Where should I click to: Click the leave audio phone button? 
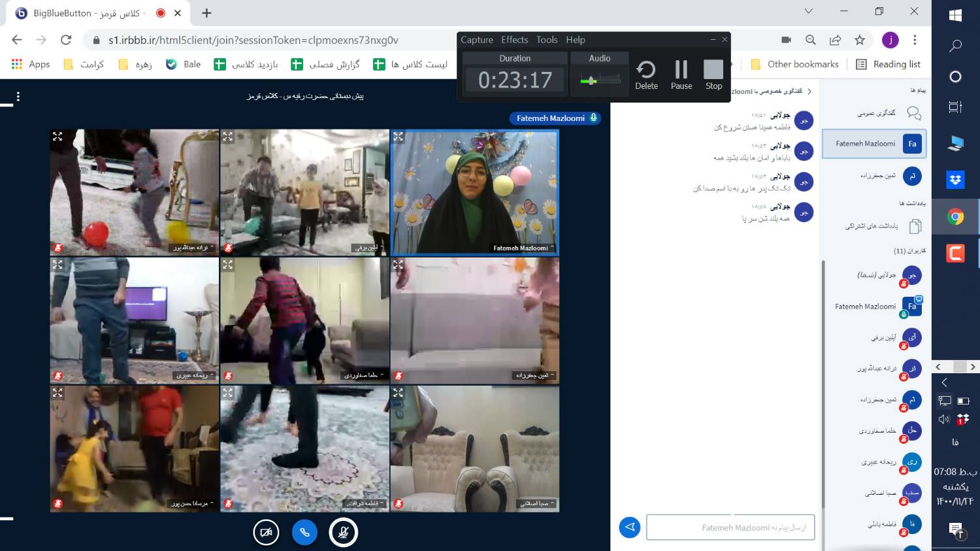(x=304, y=532)
